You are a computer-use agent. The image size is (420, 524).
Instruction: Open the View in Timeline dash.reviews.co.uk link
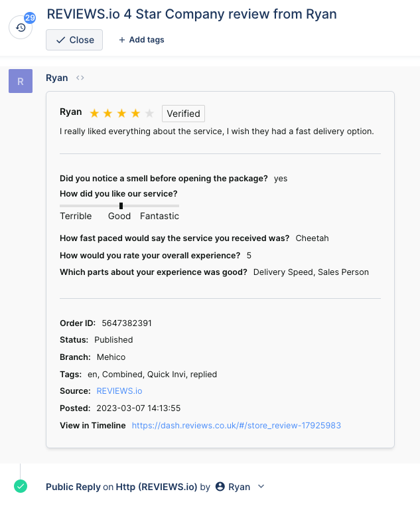(x=236, y=426)
